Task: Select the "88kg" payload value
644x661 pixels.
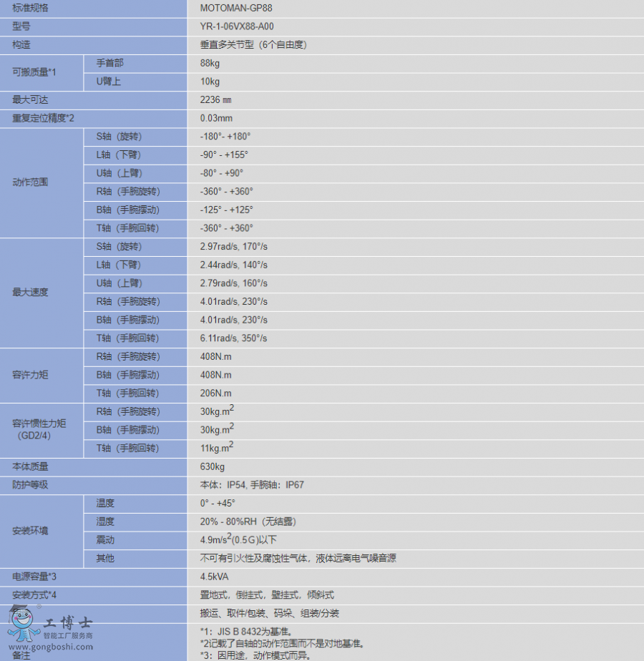Action: point(210,63)
